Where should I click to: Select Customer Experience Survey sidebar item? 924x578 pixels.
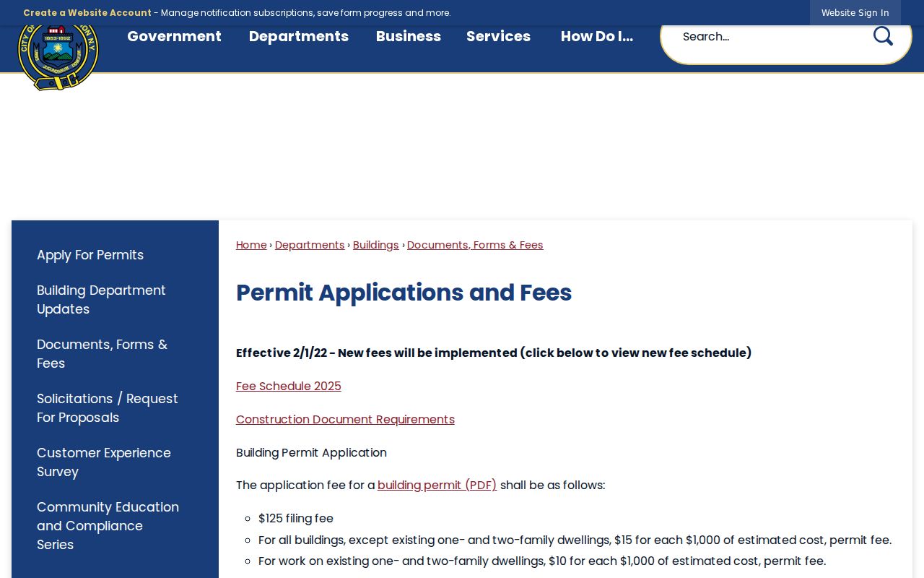coord(104,462)
